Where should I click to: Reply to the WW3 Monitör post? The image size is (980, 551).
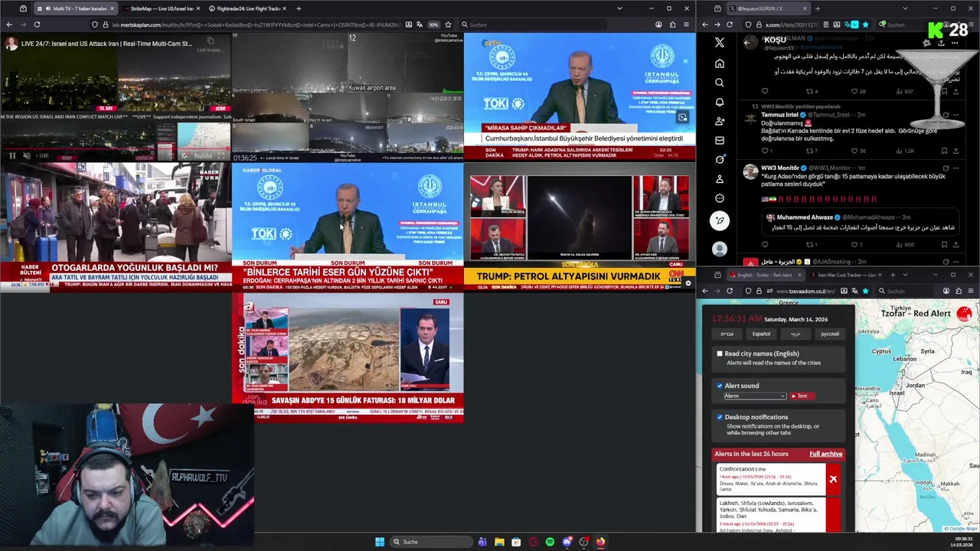click(x=765, y=245)
